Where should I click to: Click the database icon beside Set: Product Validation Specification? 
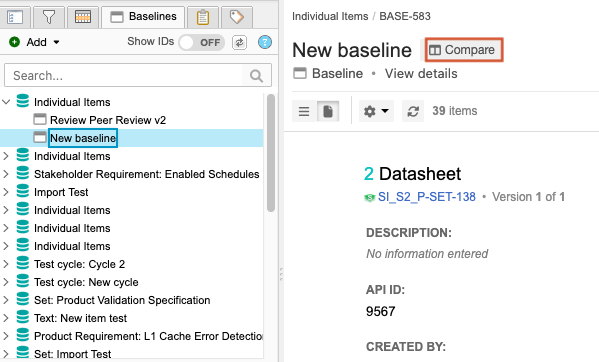tap(23, 299)
